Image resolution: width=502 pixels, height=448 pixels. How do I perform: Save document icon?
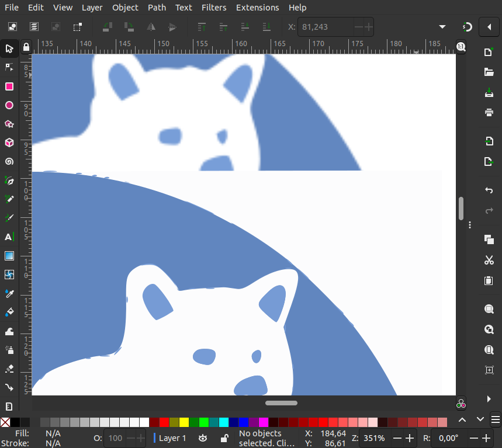pos(489,93)
